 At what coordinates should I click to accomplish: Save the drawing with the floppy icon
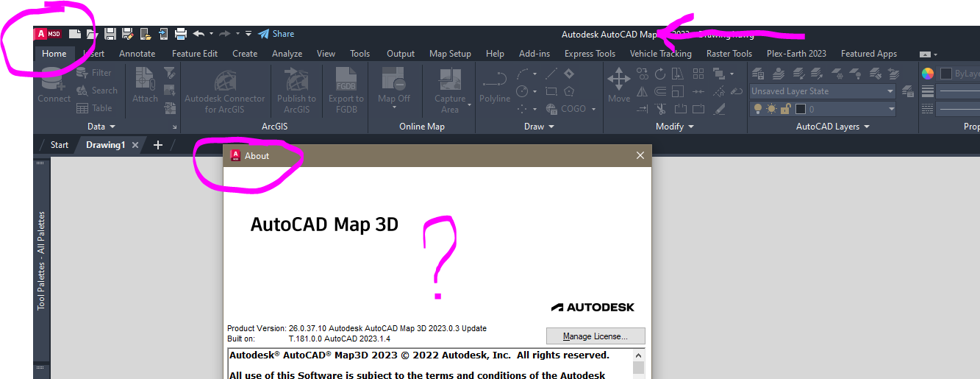click(110, 34)
